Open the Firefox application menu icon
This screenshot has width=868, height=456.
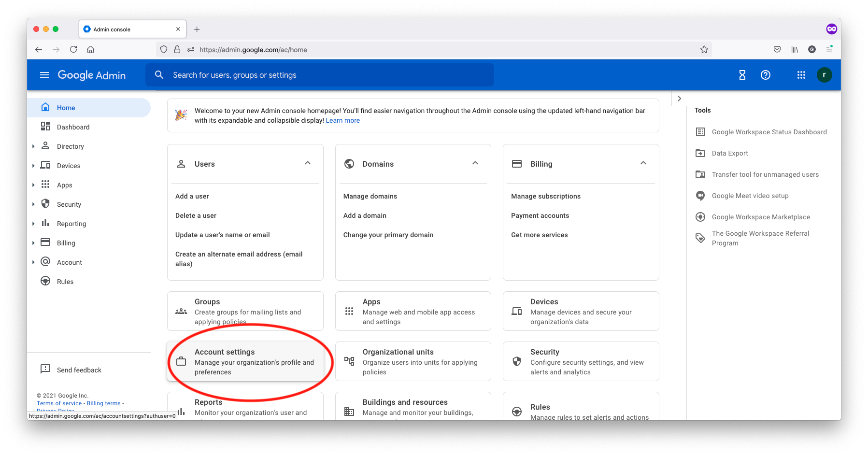829,49
